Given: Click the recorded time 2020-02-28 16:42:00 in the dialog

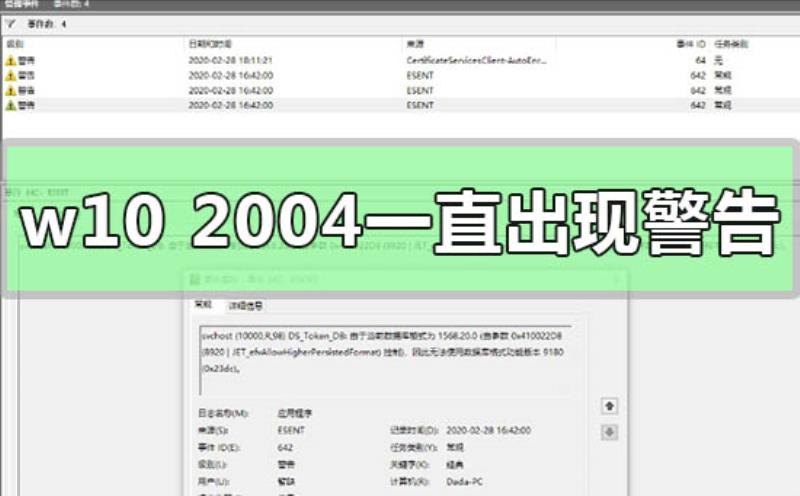Looking at the screenshot, I should [x=489, y=430].
